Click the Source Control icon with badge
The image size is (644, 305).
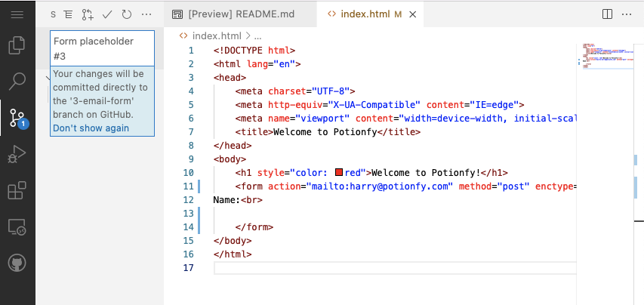(x=17, y=118)
